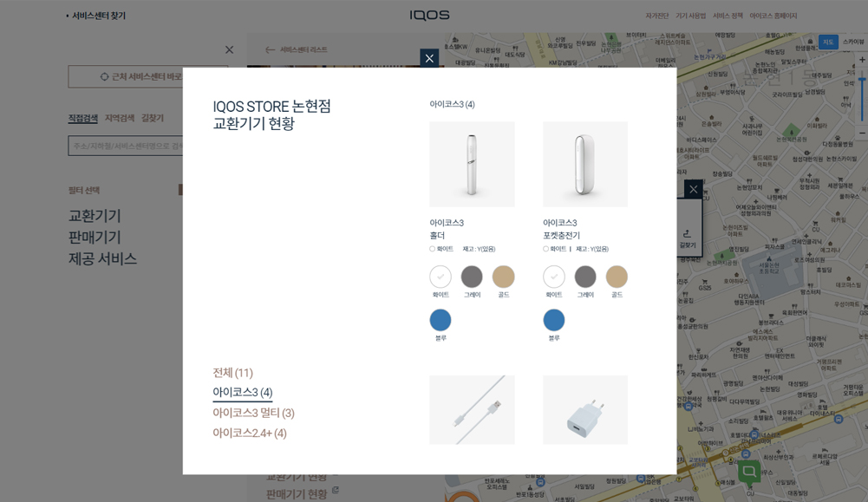Open directions with 길찾기 icon
The height and width of the screenshot is (502, 868).
(x=687, y=238)
